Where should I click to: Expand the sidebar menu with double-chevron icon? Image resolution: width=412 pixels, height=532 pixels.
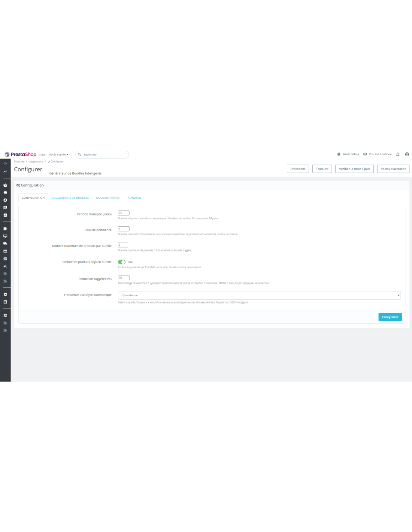point(5,163)
